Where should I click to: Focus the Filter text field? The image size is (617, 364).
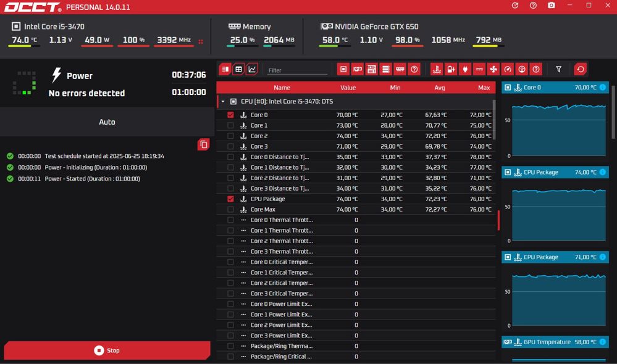point(297,70)
